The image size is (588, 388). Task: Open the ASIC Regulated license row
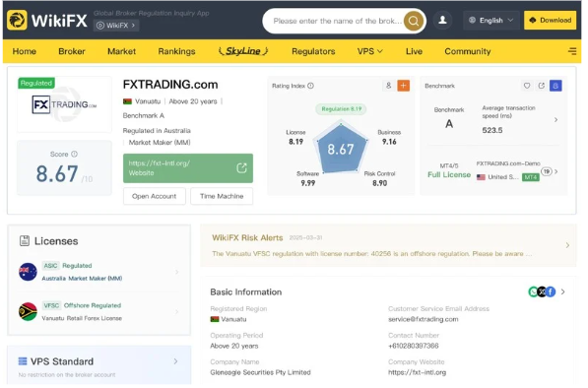pyautogui.click(x=99, y=272)
